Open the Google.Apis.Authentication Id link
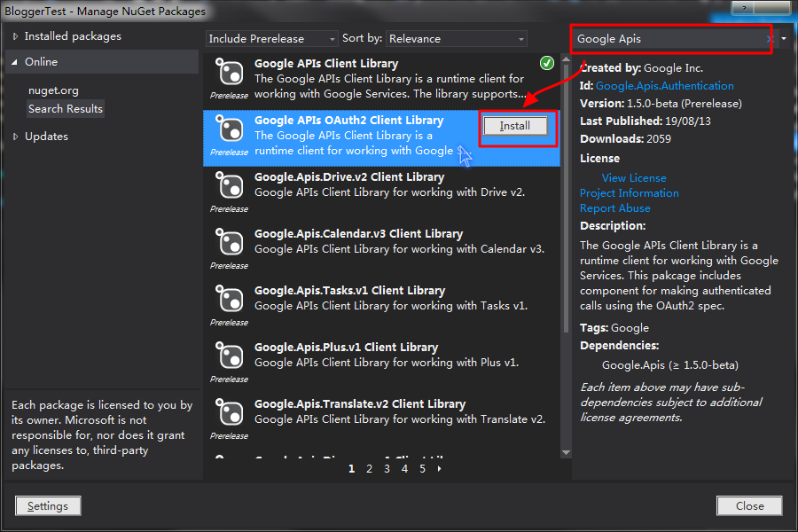798x532 pixels. [x=665, y=86]
